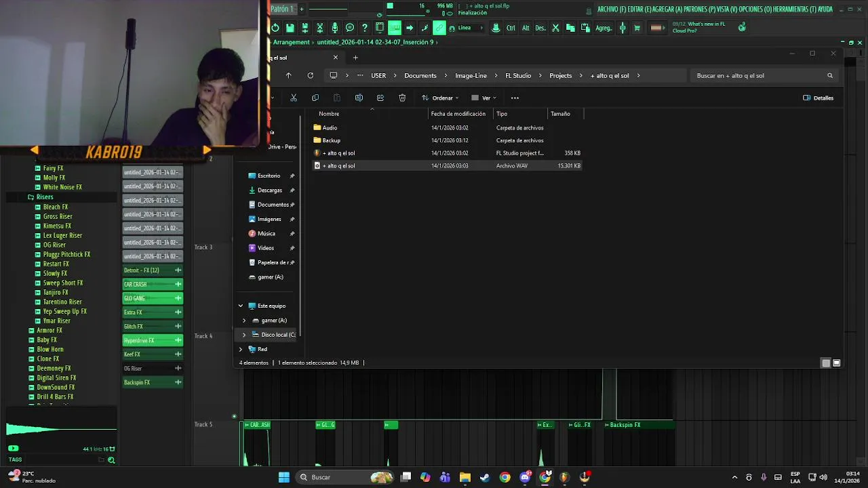Switch to large icons view at status bar

(x=836, y=363)
